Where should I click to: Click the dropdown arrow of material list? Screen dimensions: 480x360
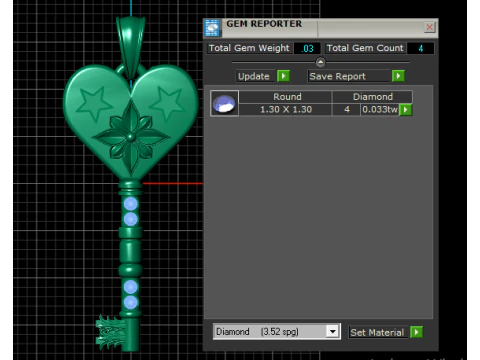pos(332,332)
